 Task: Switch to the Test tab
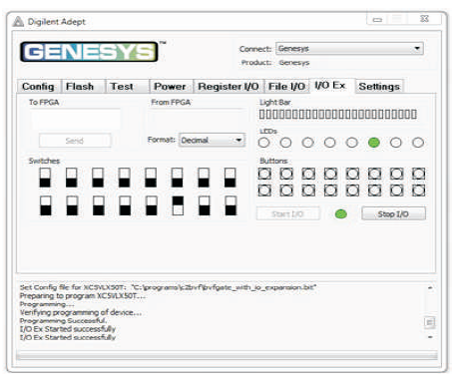pos(127,87)
